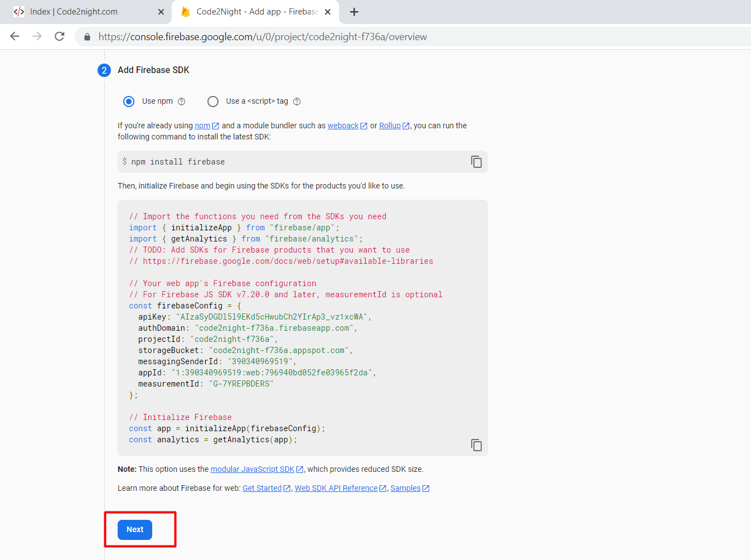
Task: Copy the Firebase config code snippet
Action: click(476, 445)
